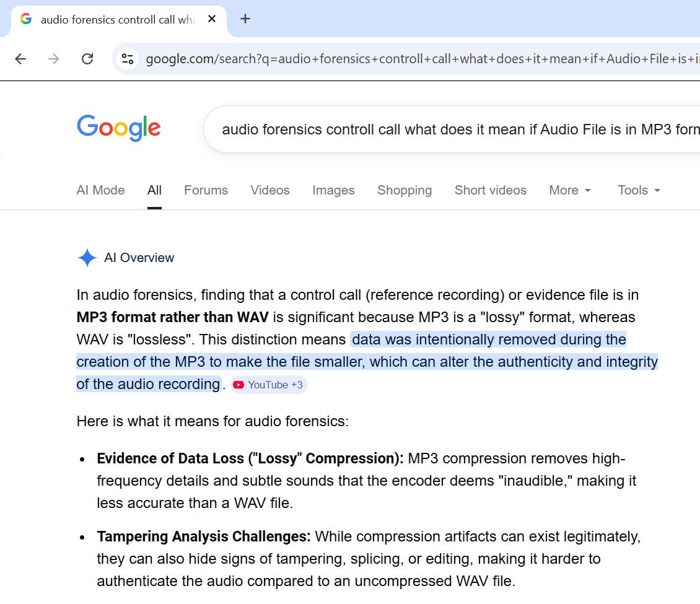Image resolution: width=700 pixels, height=604 pixels.
Task: Expand the More search filters dropdown
Action: coord(569,190)
